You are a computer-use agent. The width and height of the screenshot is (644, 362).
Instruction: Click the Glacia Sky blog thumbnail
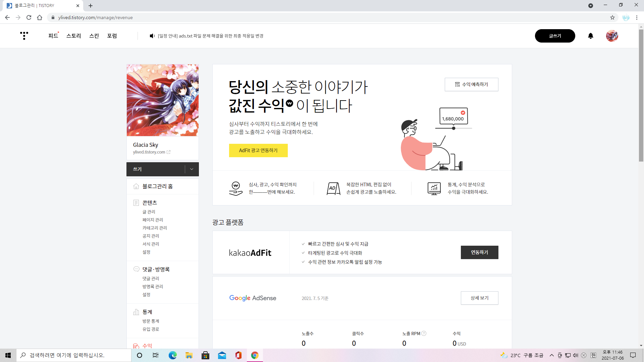[163, 100]
